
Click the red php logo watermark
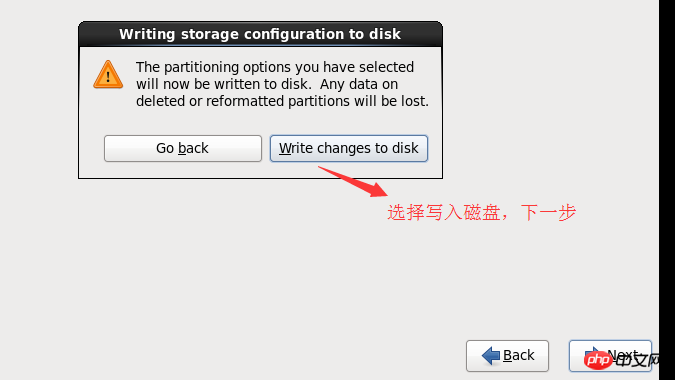(598, 360)
